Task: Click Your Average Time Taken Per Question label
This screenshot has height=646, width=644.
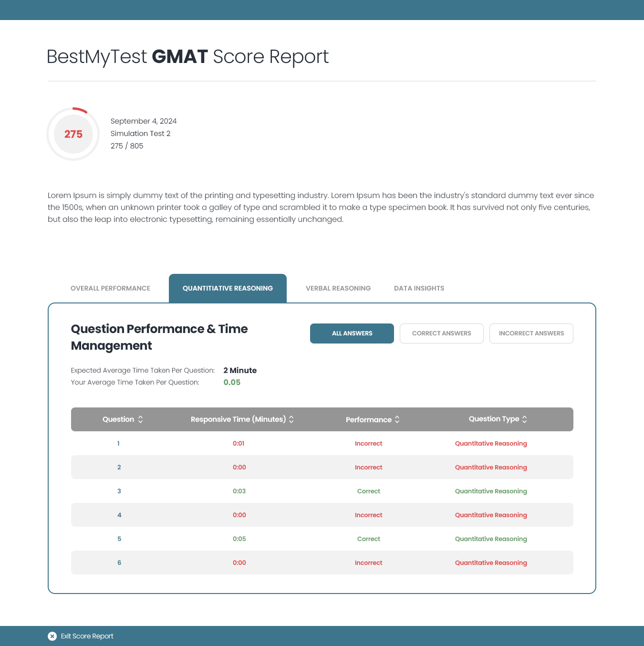Action: click(135, 382)
